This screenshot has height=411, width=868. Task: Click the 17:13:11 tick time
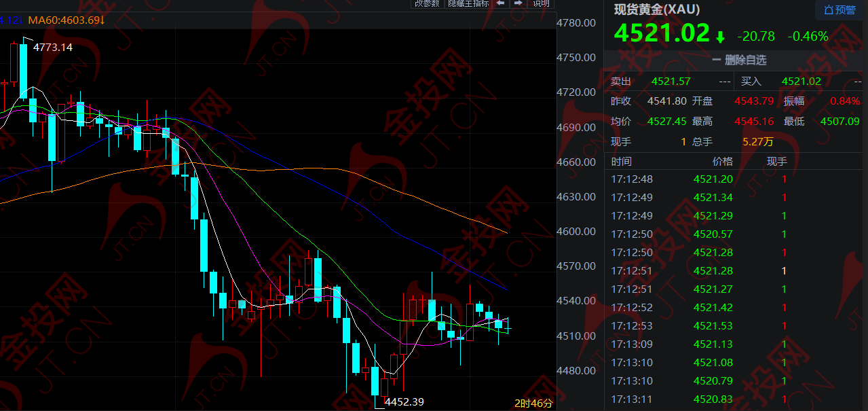[x=632, y=399]
